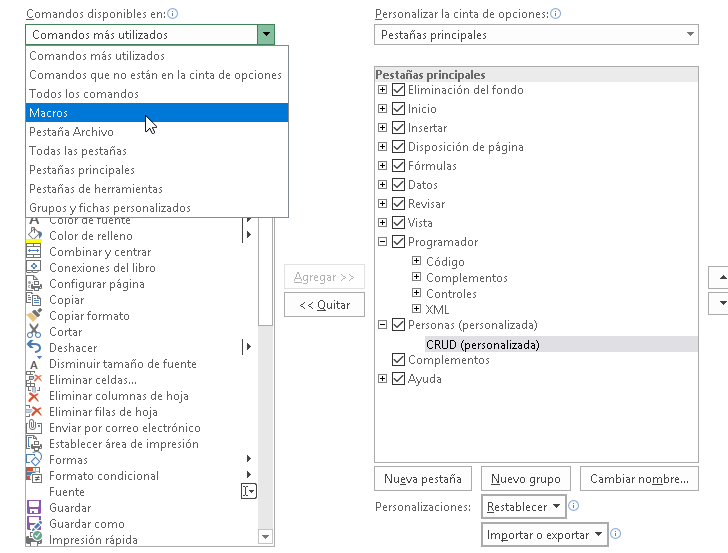The height and width of the screenshot is (553, 728).
Task: Toggle the Datos checkbox
Action: [399, 184]
